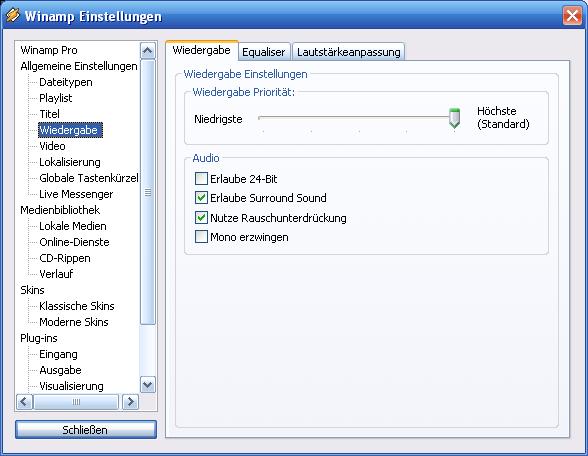Open Playlist settings
588x456 pixels.
pyautogui.click(x=56, y=98)
